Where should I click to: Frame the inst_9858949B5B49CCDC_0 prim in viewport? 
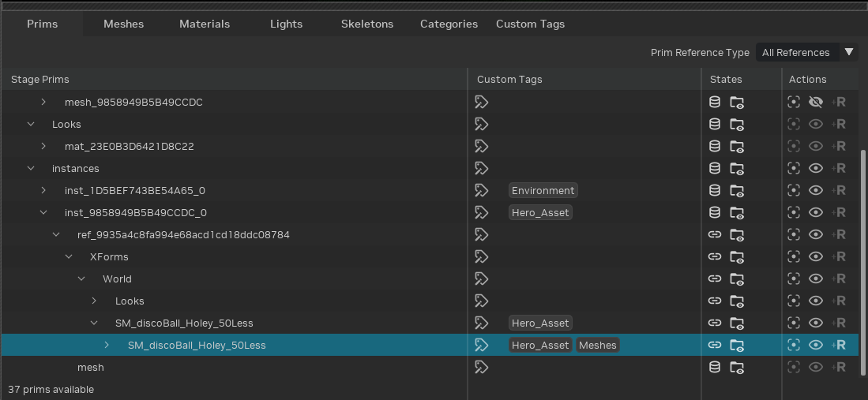click(x=794, y=212)
